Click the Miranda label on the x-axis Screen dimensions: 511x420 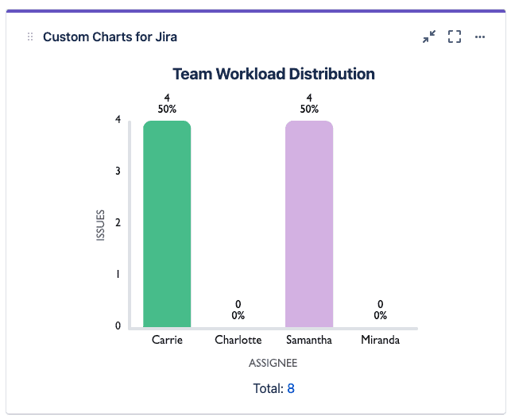click(x=380, y=340)
